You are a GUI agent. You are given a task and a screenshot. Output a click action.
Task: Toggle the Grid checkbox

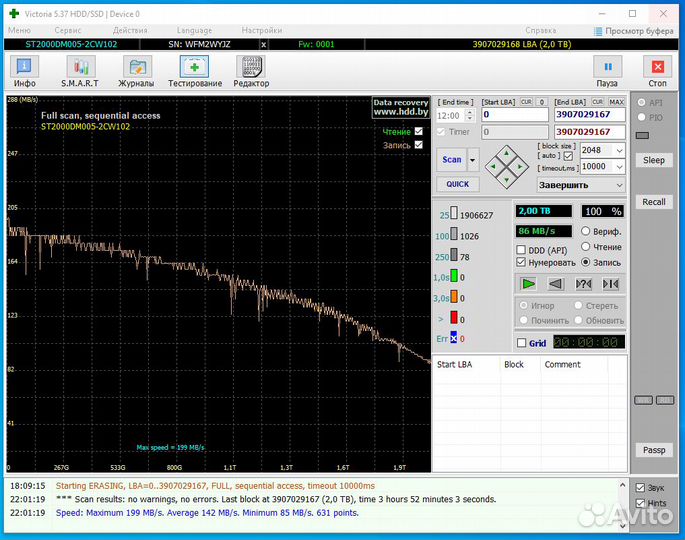point(521,343)
